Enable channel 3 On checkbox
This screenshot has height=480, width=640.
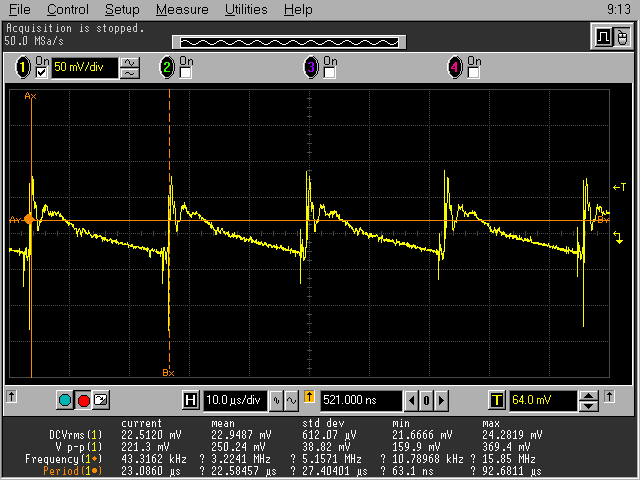coord(328,73)
